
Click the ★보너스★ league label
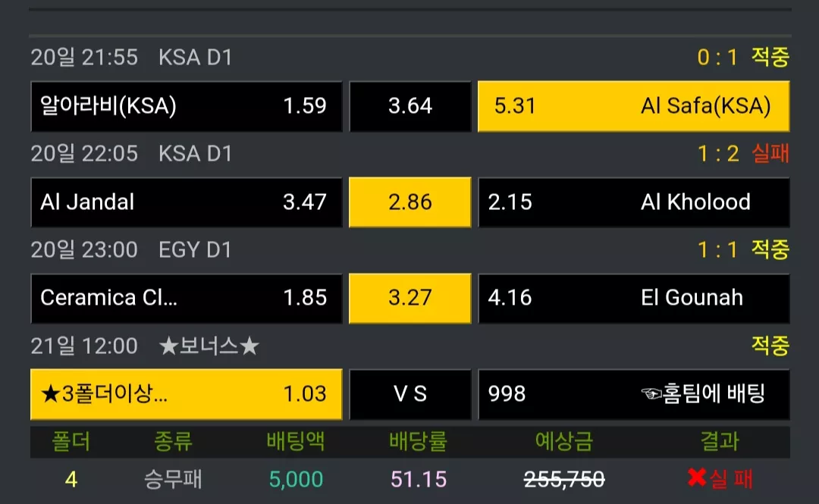(x=209, y=346)
